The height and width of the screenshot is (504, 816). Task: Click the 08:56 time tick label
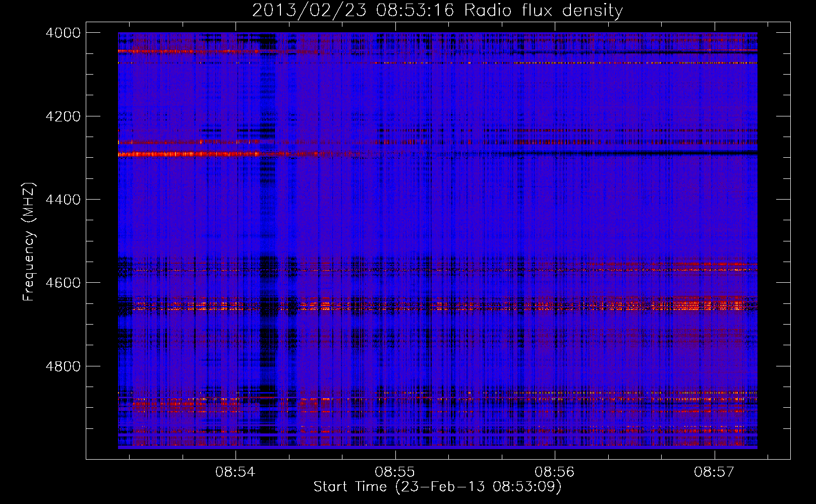(x=555, y=472)
